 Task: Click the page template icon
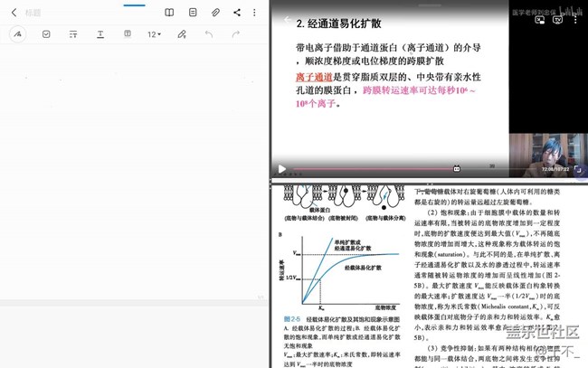click(192, 13)
